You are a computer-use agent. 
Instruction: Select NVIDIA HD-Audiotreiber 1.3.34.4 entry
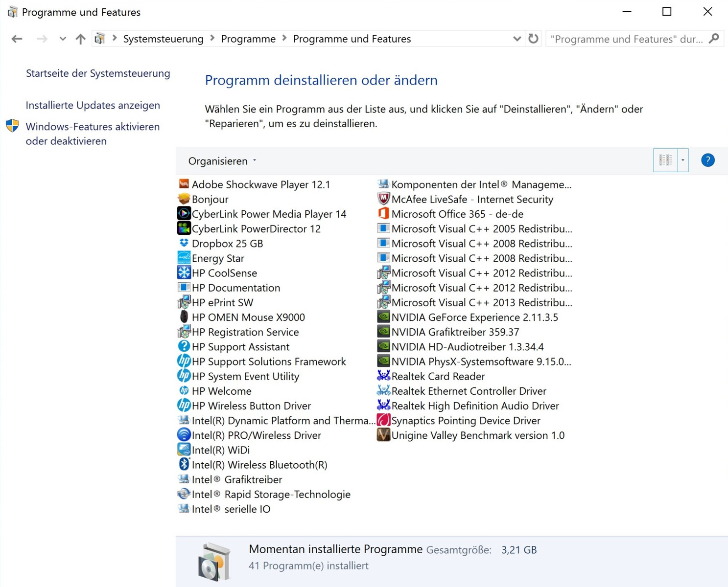tap(460, 346)
